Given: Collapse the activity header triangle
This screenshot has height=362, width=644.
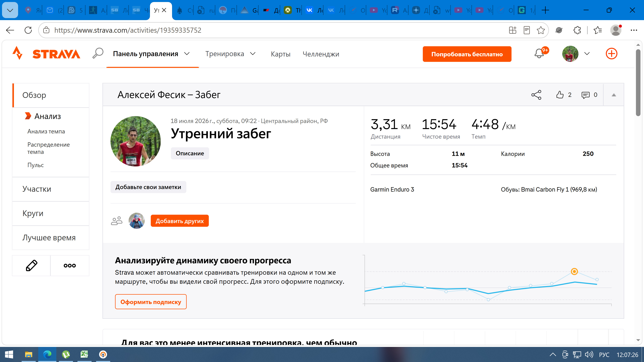Looking at the screenshot, I should coord(614,95).
